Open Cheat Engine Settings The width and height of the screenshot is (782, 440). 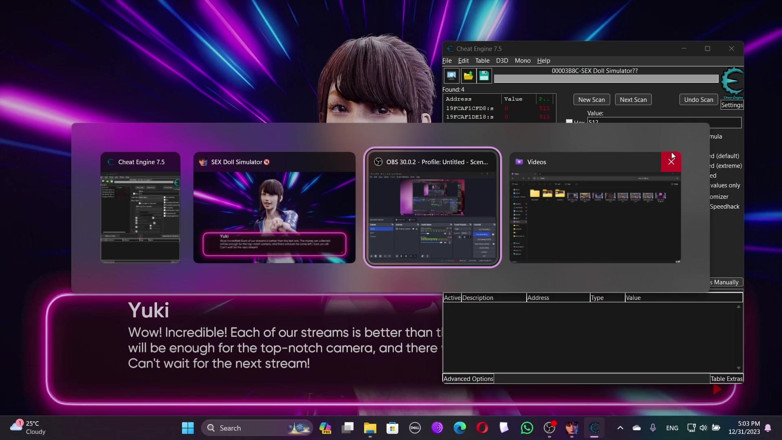tap(732, 105)
